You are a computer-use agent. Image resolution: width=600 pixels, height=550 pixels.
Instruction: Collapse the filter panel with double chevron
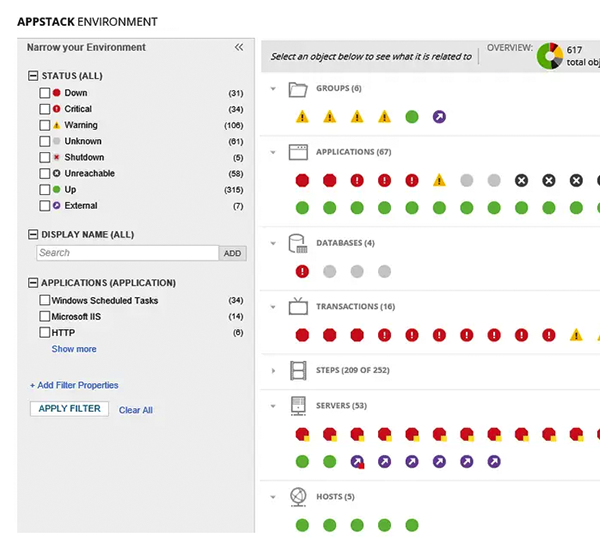239,47
